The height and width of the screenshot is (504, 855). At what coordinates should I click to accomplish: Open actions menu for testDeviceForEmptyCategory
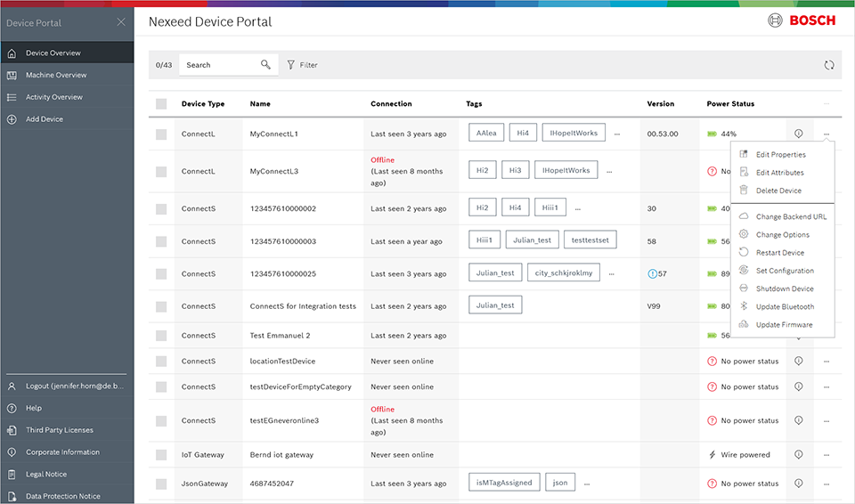[826, 386]
